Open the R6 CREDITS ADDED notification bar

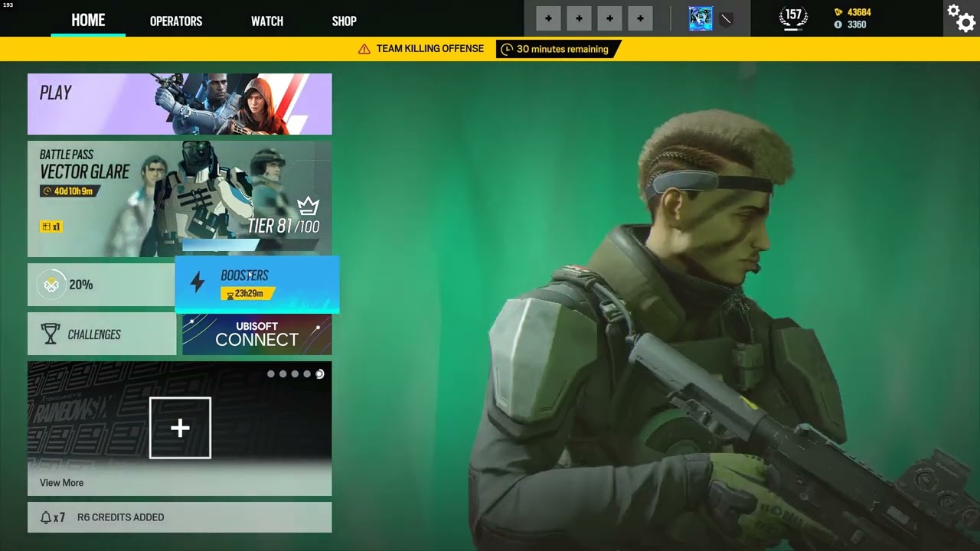180,517
